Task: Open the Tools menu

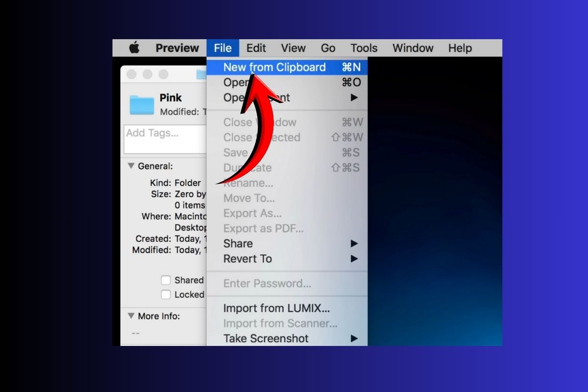Action: point(364,48)
